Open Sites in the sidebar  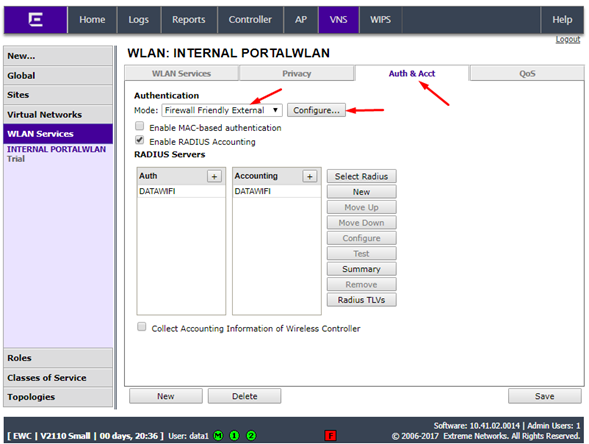(58, 95)
